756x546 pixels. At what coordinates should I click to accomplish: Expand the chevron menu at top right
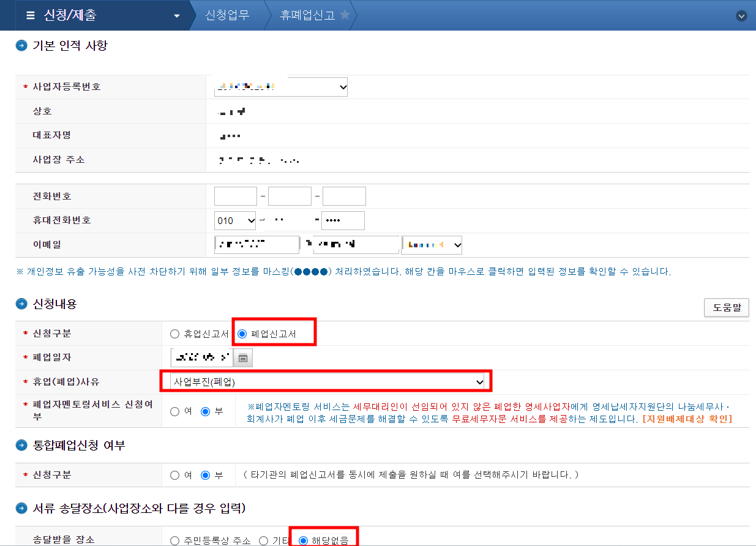pyautogui.click(x=742, y=16)
